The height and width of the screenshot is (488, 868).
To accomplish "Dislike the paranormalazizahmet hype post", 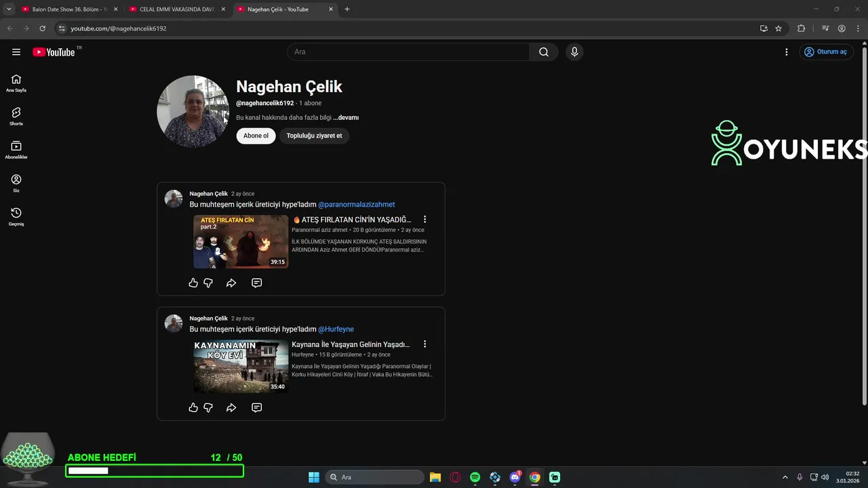I will [x=208, y=283].
